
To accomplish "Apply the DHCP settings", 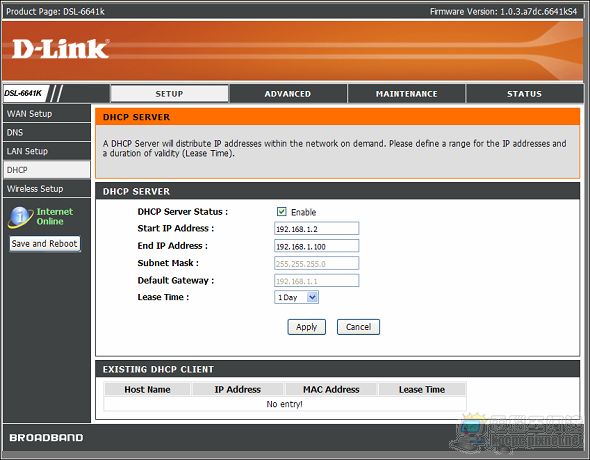I will pos(306,327).
